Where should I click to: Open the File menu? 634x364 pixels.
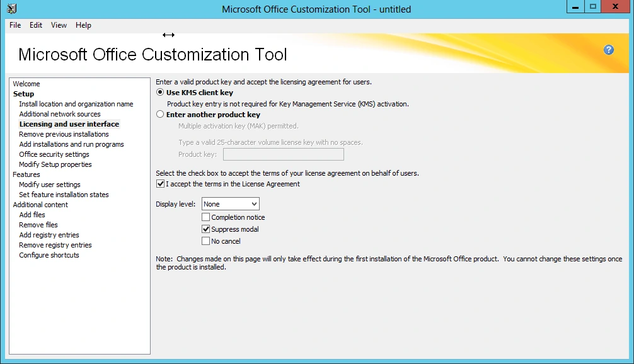[x=15, y=25]
